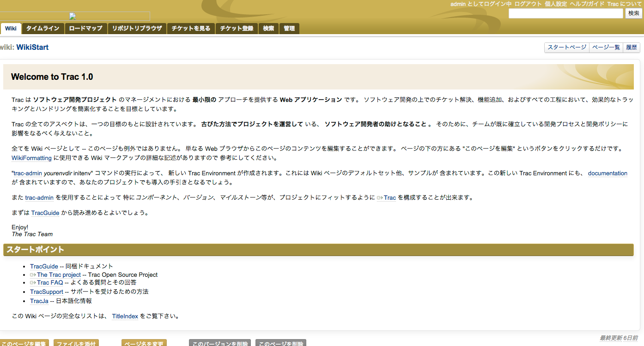
Task: Open the TracJa link
Action: (x=39, y=301)
